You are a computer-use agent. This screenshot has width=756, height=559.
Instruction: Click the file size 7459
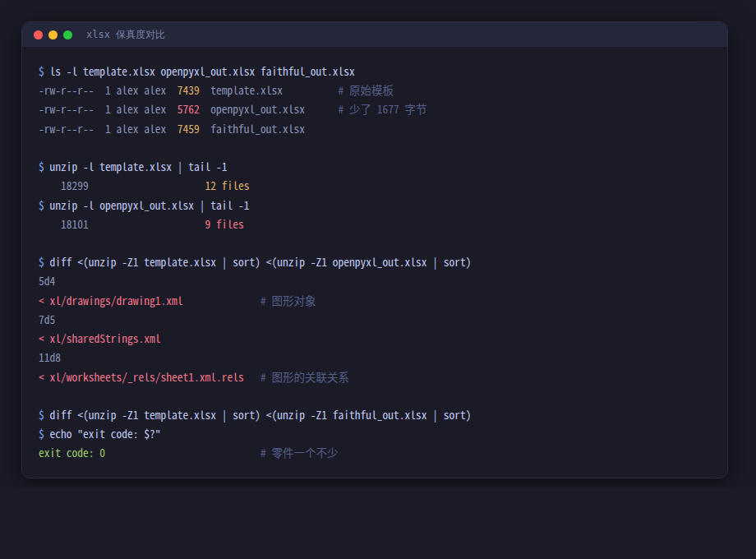click(188, 129)
